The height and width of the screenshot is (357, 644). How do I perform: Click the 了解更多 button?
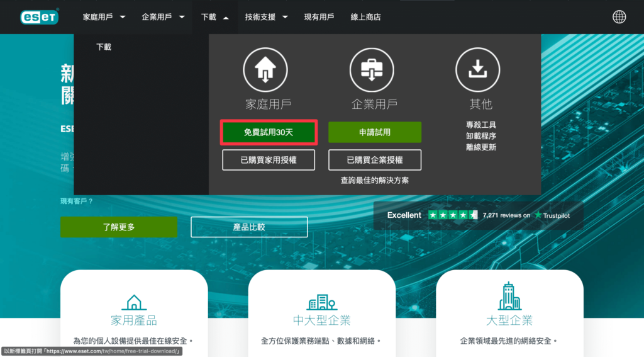pyautogui.click(x=119, y=227)
